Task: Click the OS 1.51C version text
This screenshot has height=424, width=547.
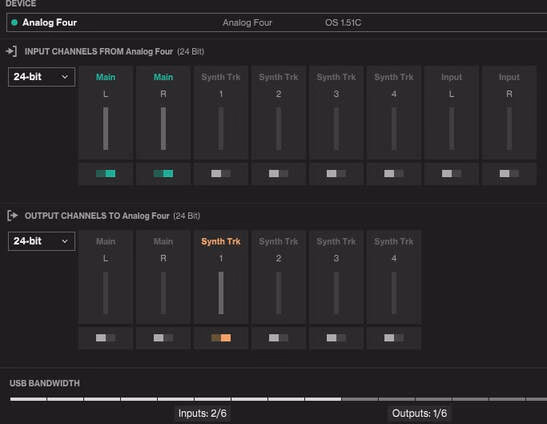Action: pyautogui.click(x=343, y=23)
